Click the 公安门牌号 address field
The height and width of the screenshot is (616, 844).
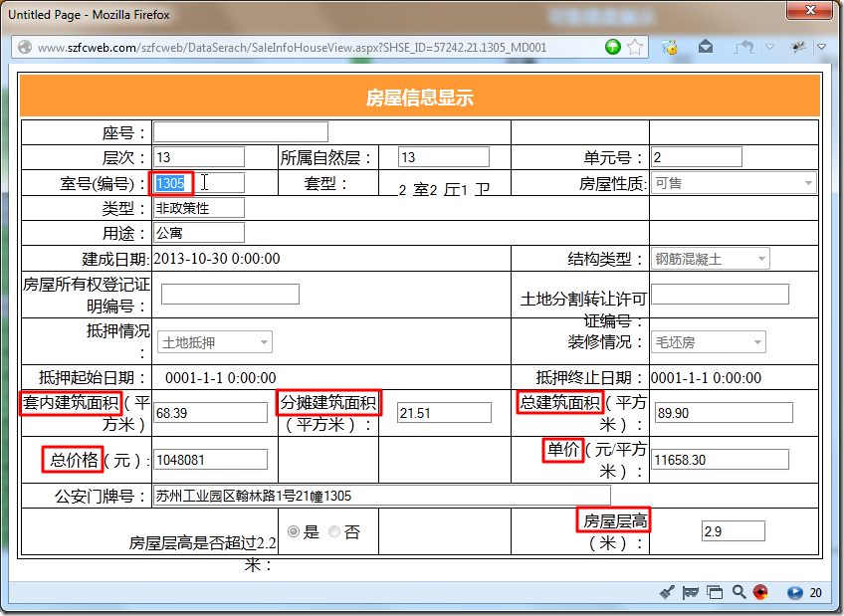(x=382, y=496)
